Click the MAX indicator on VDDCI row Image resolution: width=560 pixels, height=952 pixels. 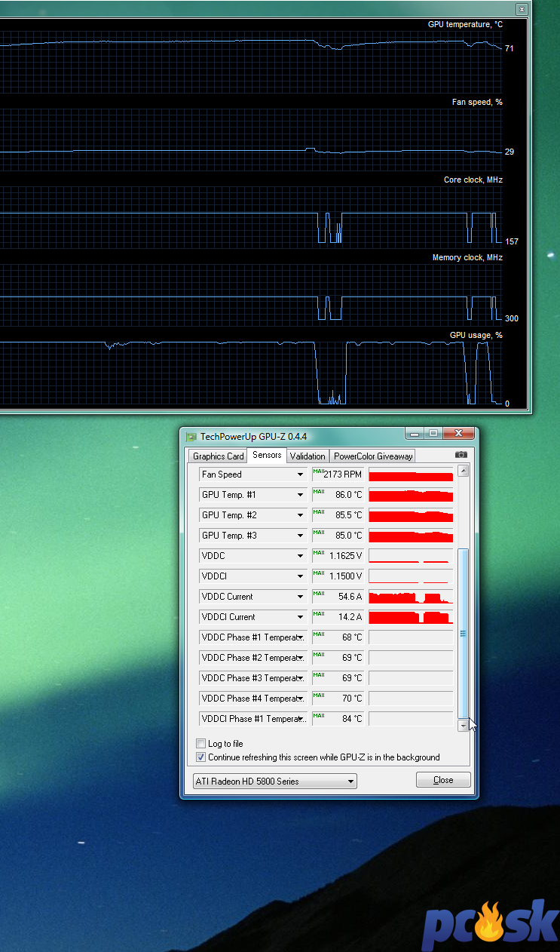click(x=319, y=573)
